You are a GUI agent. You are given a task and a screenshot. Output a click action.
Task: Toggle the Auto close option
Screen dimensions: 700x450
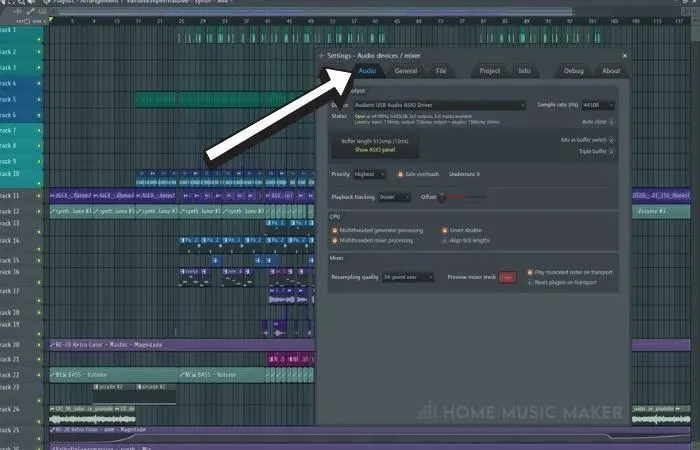611,122
